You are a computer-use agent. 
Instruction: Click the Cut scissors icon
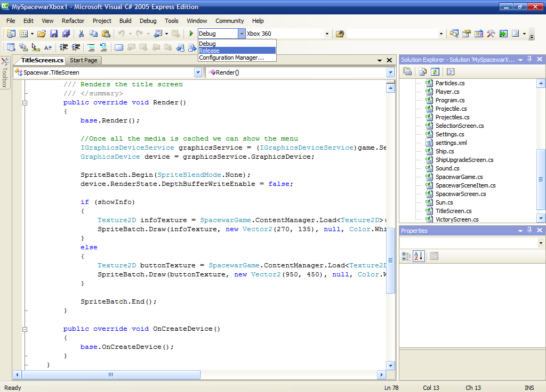(x=82, y=34)
